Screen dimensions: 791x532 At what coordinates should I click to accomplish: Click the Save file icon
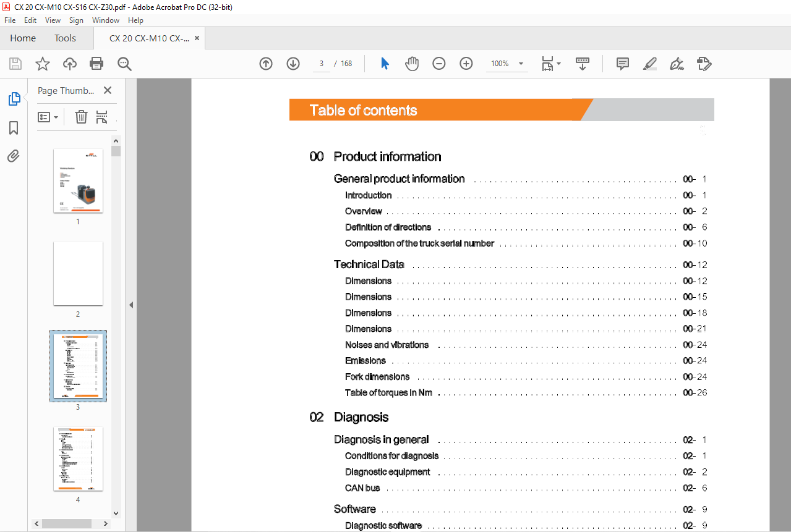click(15, 64)
